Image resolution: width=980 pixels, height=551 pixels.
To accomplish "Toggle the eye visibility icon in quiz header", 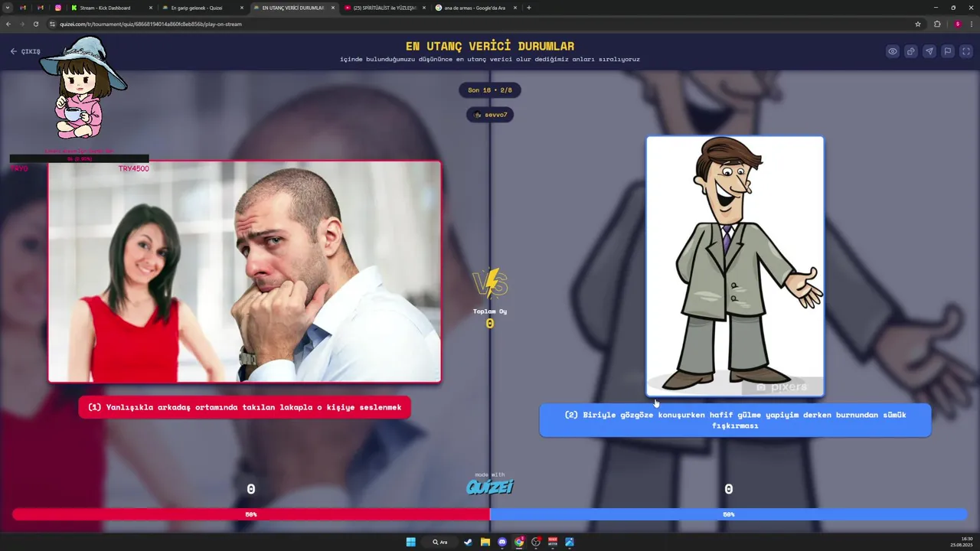I will point(893,51).
